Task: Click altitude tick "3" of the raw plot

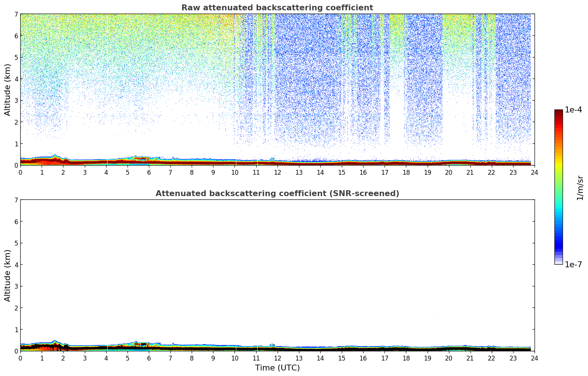Action: (x=16, y=100)
